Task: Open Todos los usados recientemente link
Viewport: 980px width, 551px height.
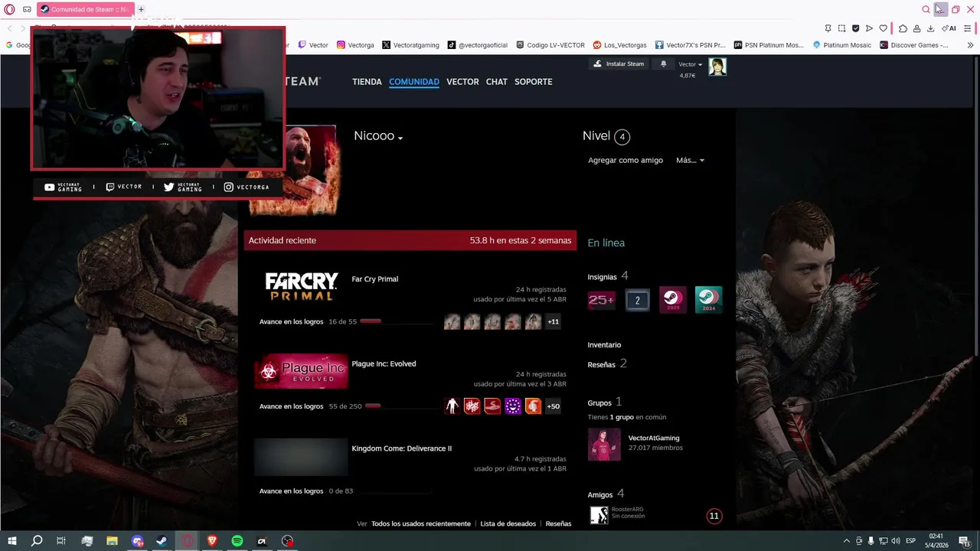Action: pyautogui.click(x=421, y=523)
